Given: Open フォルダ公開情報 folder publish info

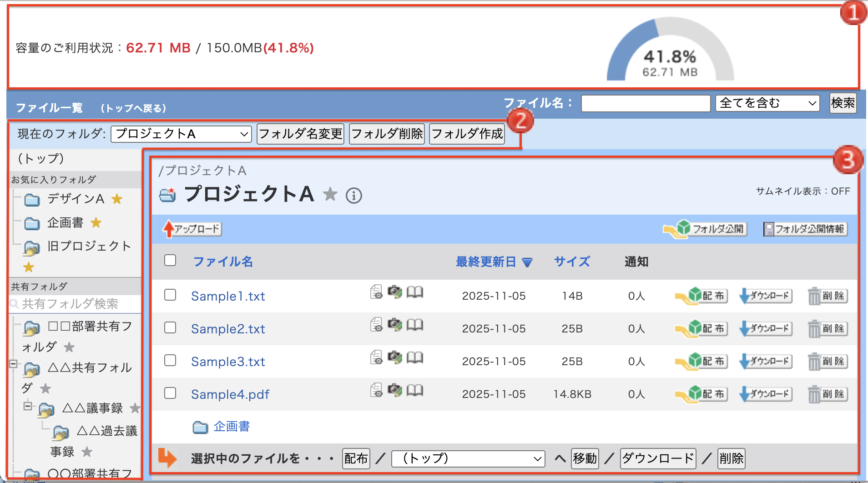Looking at the screenshot, I should click(x=805, y=229).
